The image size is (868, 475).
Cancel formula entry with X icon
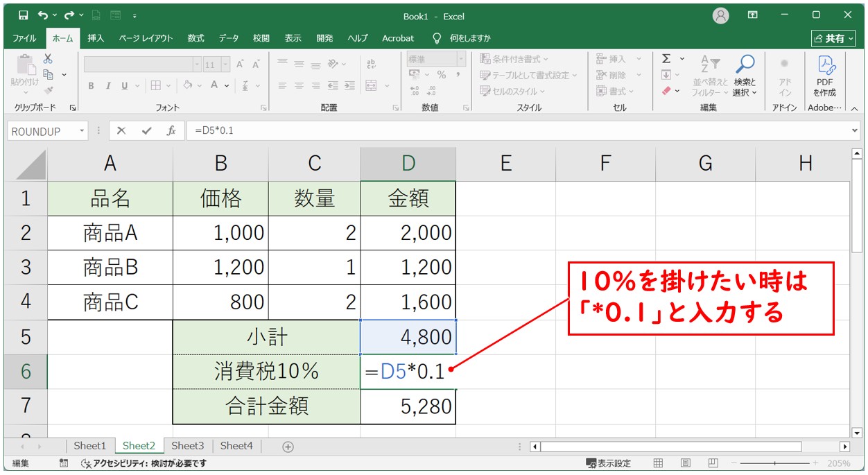121,130
